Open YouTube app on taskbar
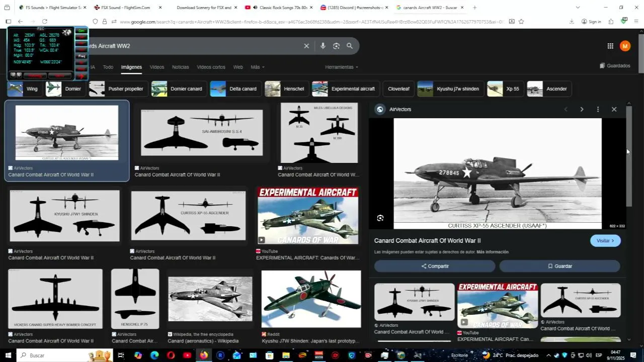 tap(187, 355)
